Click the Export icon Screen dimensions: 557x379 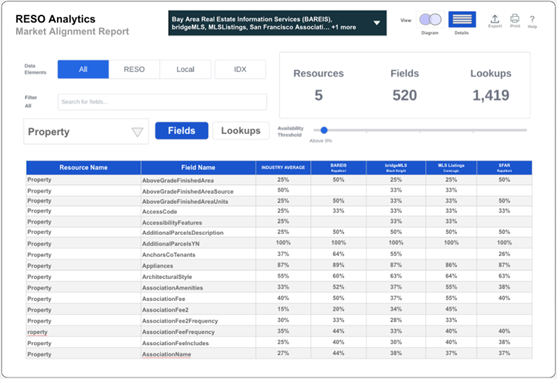[x=494, y=18]
